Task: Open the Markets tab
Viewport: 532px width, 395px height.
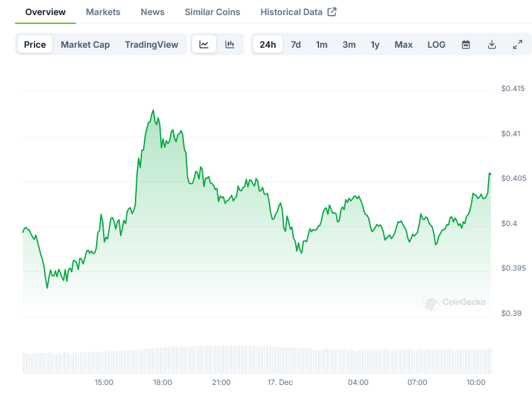Action: point(103,12)
